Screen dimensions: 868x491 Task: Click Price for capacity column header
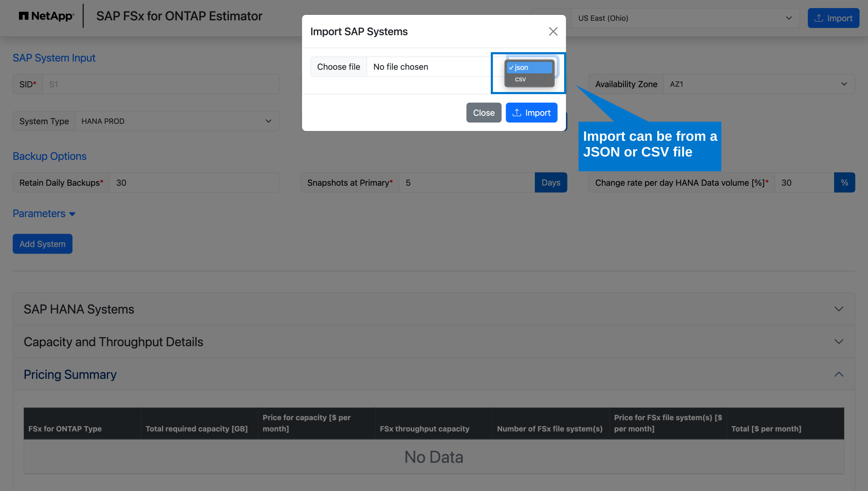[x=317, y=423]
